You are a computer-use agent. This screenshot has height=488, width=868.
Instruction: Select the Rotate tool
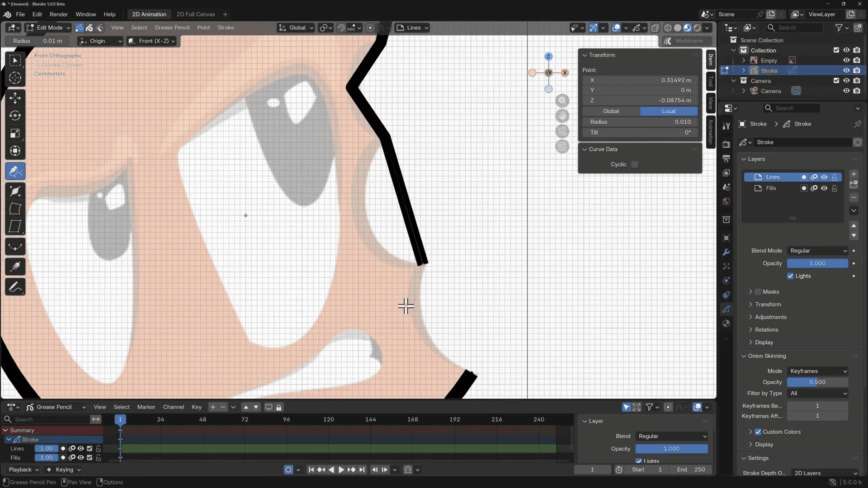(15, 116)
